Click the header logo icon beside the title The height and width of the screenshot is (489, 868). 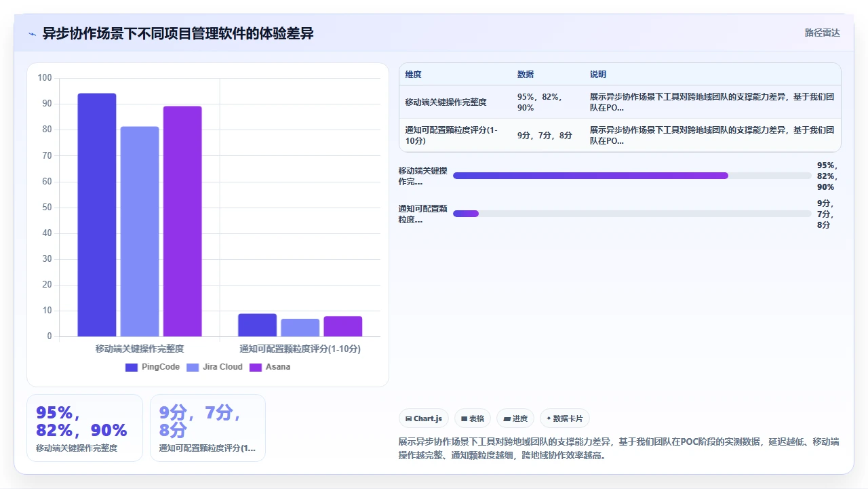tap(32, 33)
